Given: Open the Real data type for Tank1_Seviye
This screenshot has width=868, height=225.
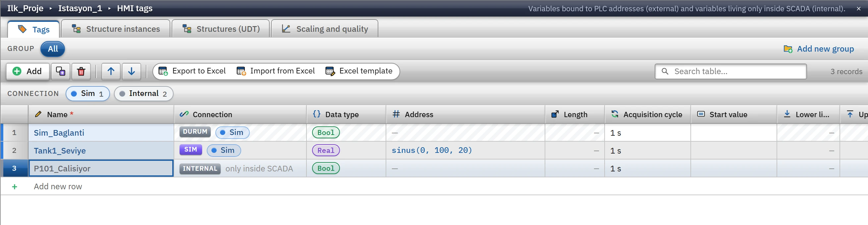Looking at the screenshot, I should click(x=326, y=150).
